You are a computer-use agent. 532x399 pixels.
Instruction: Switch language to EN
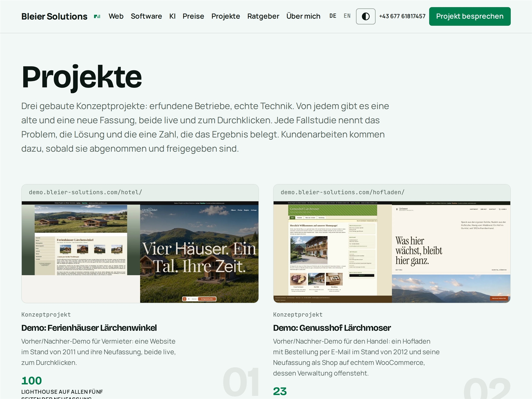pyautogui.click(x=347, y=16)
